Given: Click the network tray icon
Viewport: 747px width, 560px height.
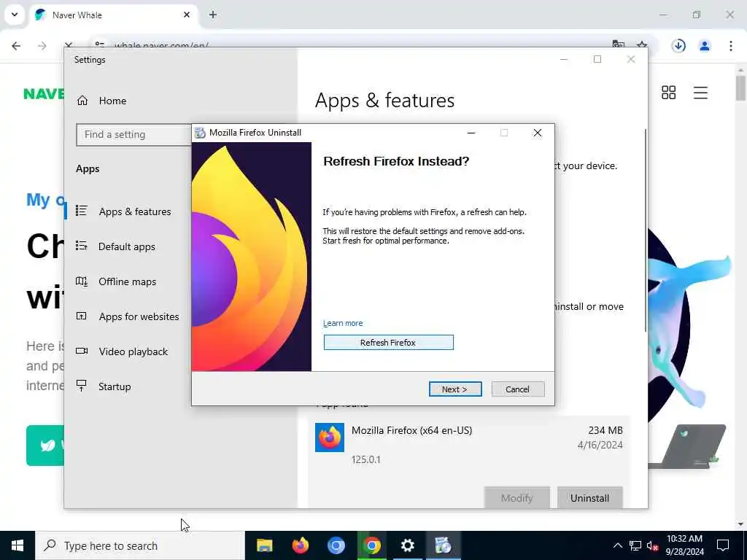Looking at the screenshot, I should (x=635, y=545).
